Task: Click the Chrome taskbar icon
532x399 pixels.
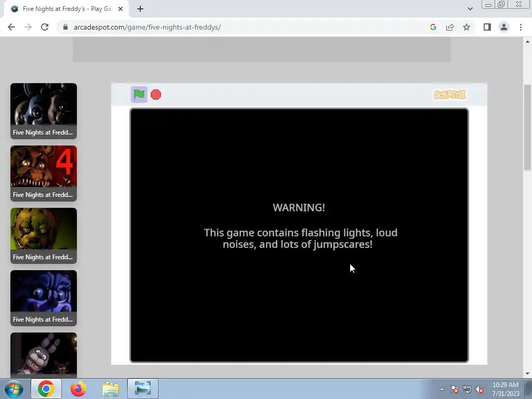Action: coord(46,389)
